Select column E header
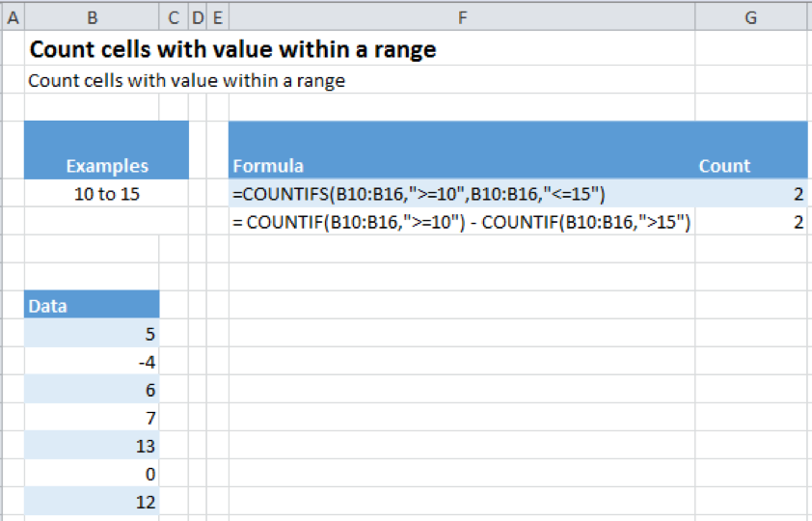Image resolution: width=812 pixels, height=521 pixels. pyautogui.click(x=218, y=17)
